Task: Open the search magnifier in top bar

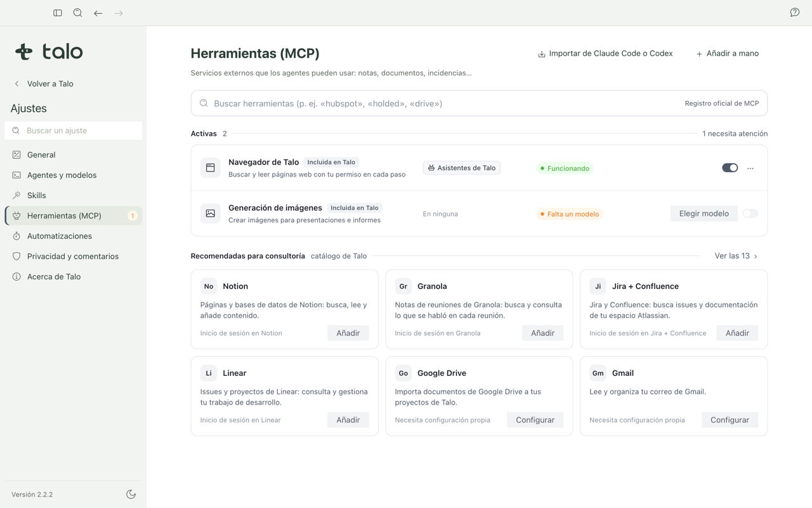Action: point(78,13)
